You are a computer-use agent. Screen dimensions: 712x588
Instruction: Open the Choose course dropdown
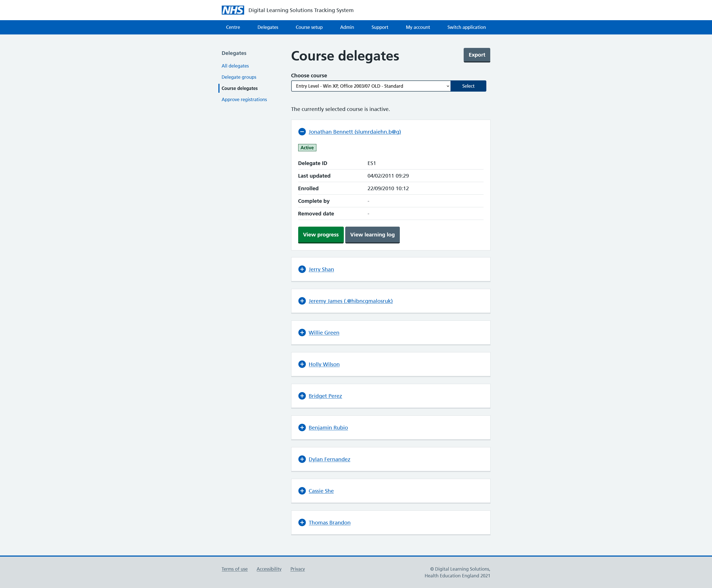tap(370, 86)
